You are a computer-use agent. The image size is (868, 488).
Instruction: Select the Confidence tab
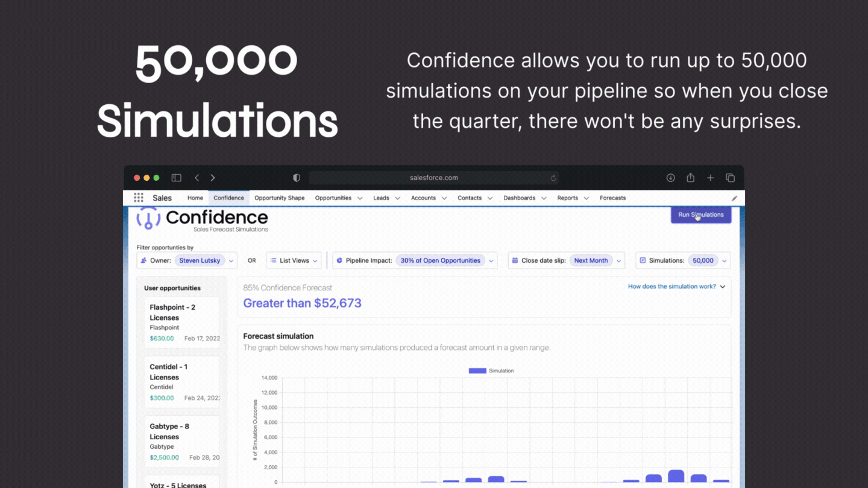[x=228, y=198]
